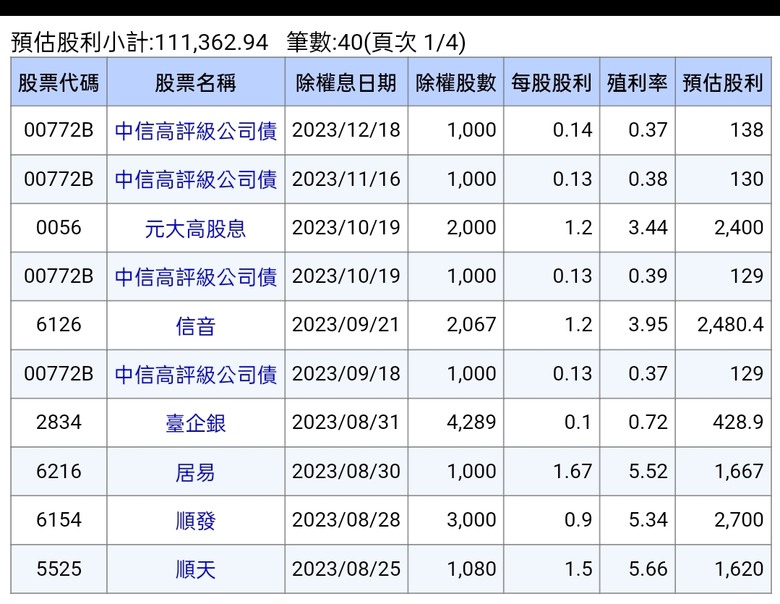Select yield value 5.66
Screen dimensions: 780x604
pos(648,568)
